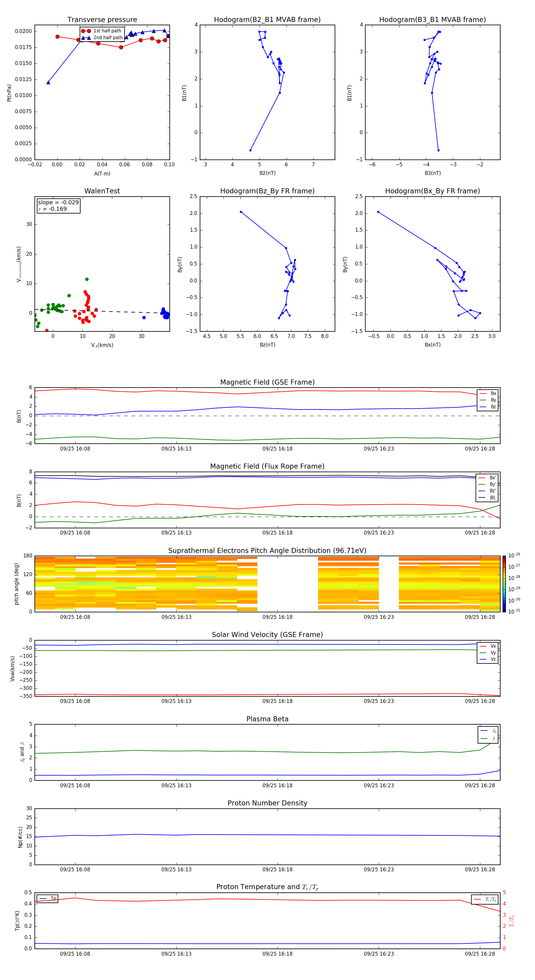
Task: Click the lowest point in B2_B1 hodogram
Action: point(250,150)
